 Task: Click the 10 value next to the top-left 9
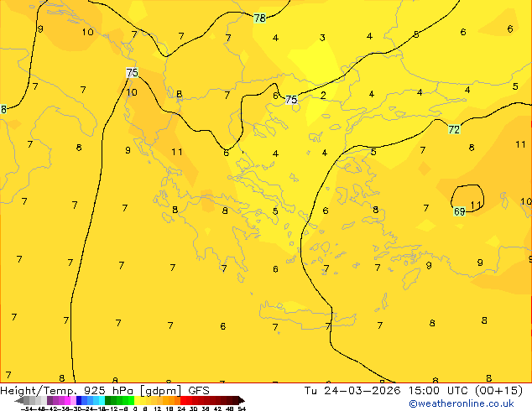88,32
